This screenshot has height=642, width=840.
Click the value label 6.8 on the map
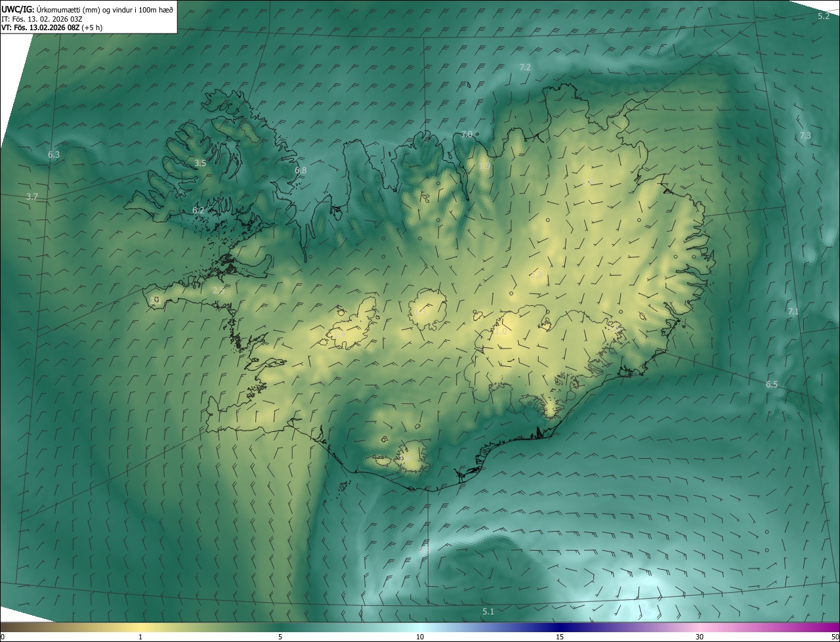click(x=301, y=171)
